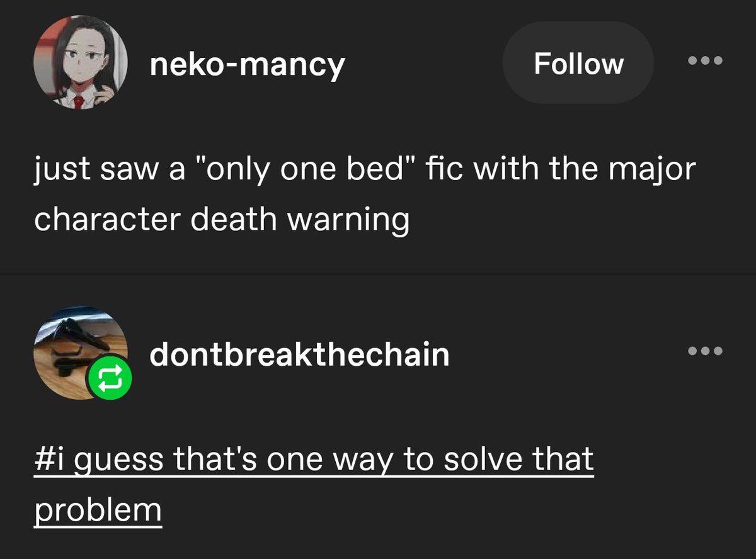Image resolution: width=756 pixels, height=559 pixels.
Task: Open neko-mancy's profile avatar
Action: pos(81,63)
